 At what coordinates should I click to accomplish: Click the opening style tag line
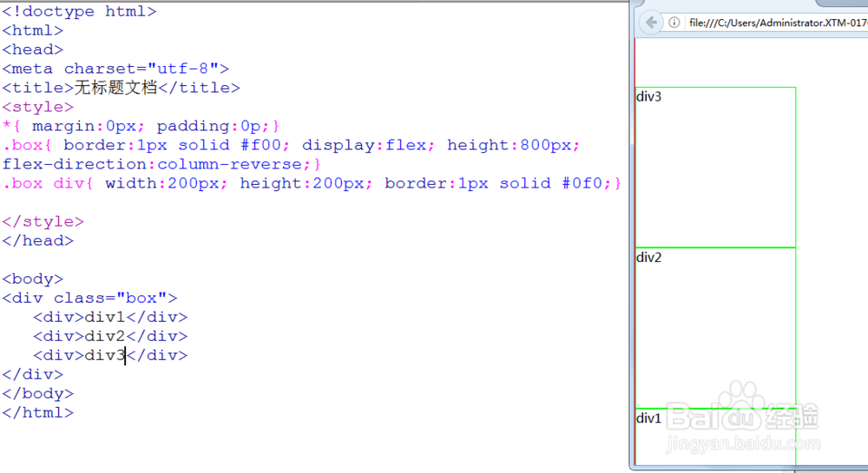[37, 107]
